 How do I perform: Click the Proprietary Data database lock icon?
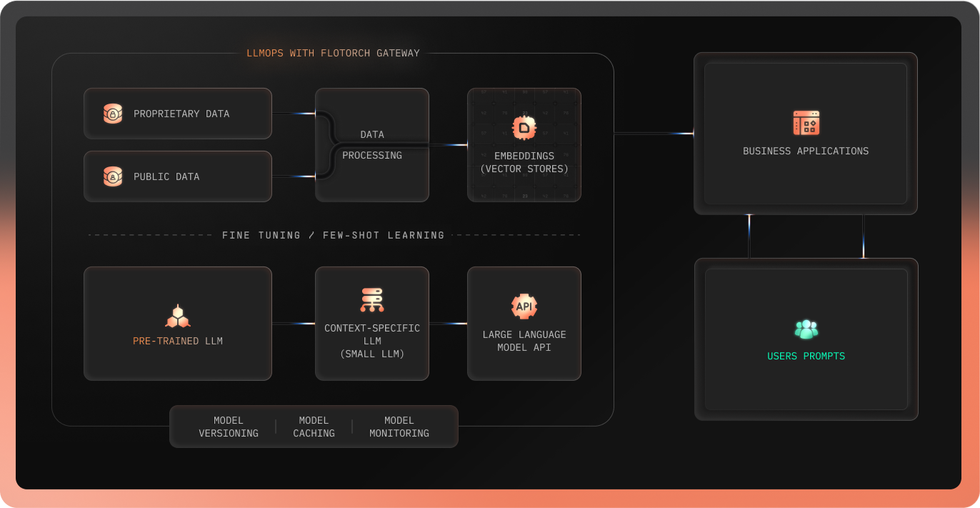click(x=113, y=114)
